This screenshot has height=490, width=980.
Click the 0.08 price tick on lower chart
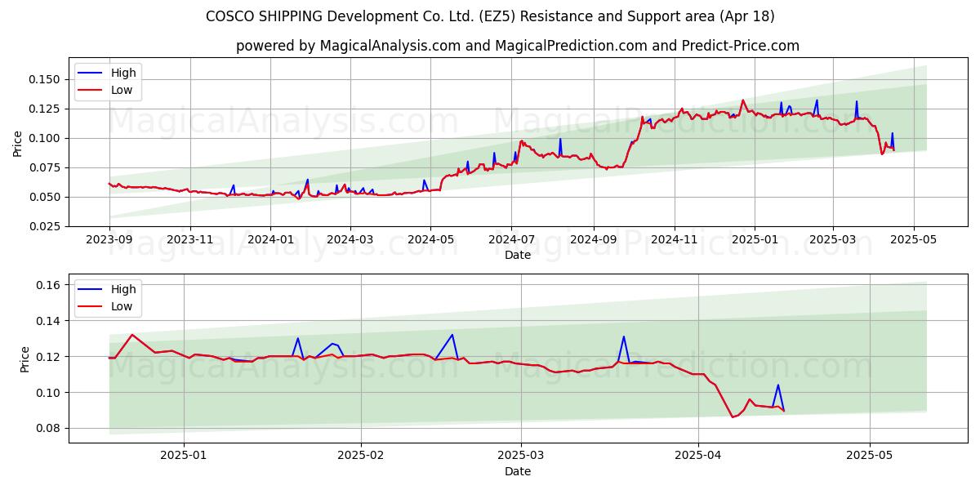coord(49,429)
